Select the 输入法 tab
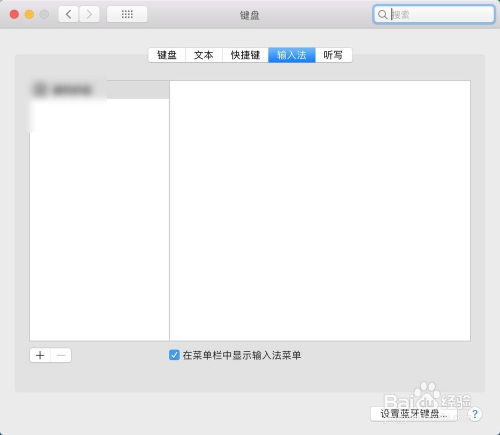Screen dimensions: 500x435 292,55
